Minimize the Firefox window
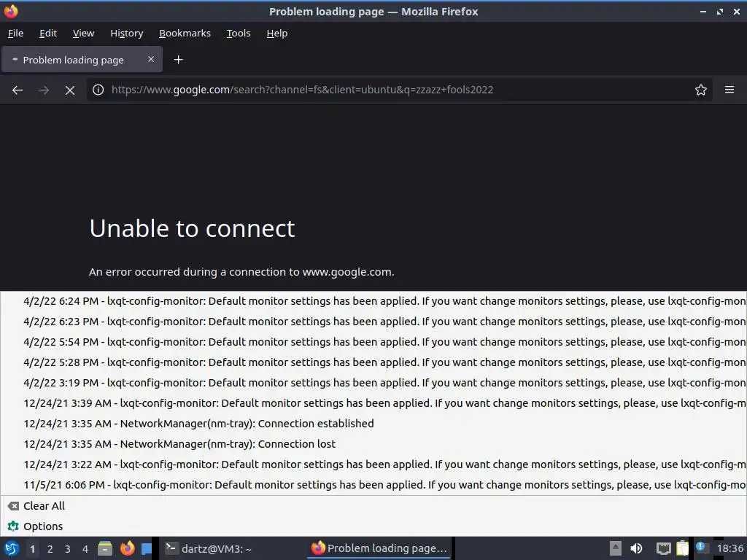The image size is (747, 560). pyautogui.click(x=703, y=12)
